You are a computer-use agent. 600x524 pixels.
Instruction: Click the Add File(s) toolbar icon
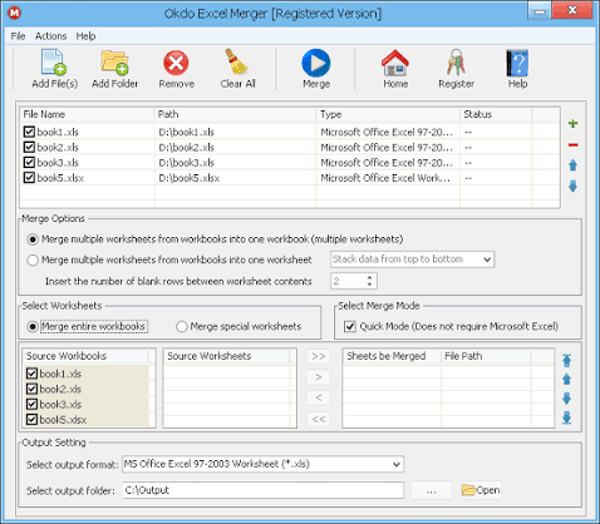[54, 62]
